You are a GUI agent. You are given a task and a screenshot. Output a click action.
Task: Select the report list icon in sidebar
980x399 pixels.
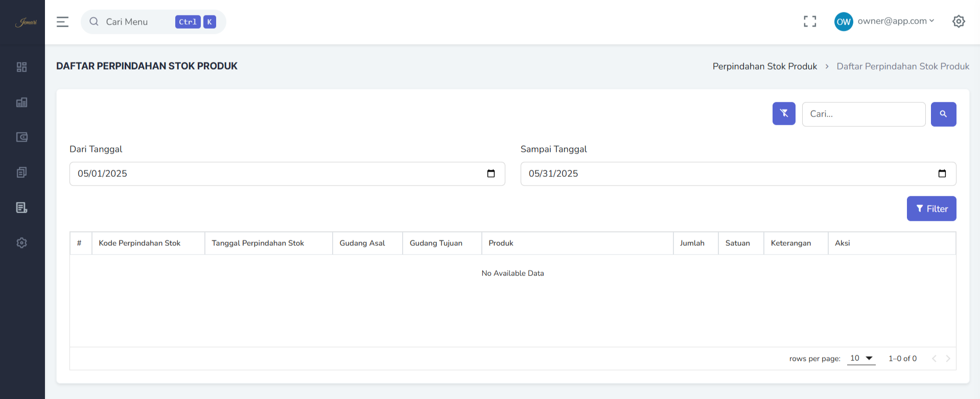21,207
